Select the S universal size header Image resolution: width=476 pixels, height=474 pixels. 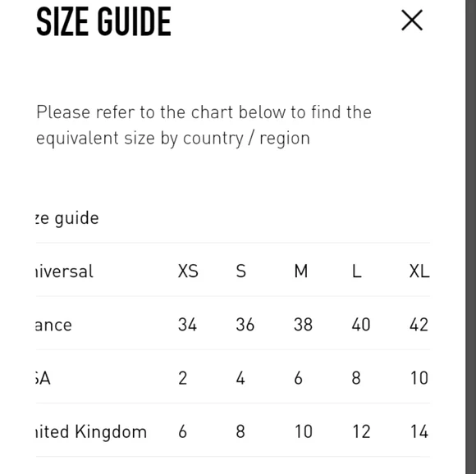pyautogui.click(x=241, y=271)
